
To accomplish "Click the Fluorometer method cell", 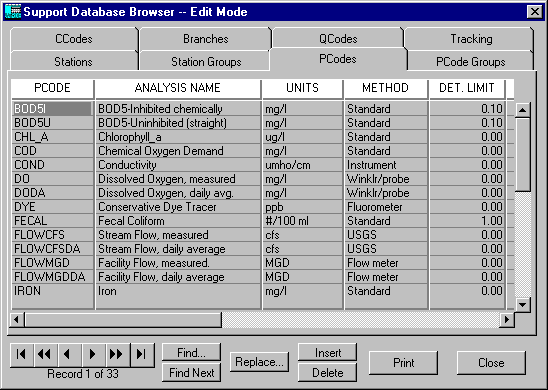I will pos(386,207).
